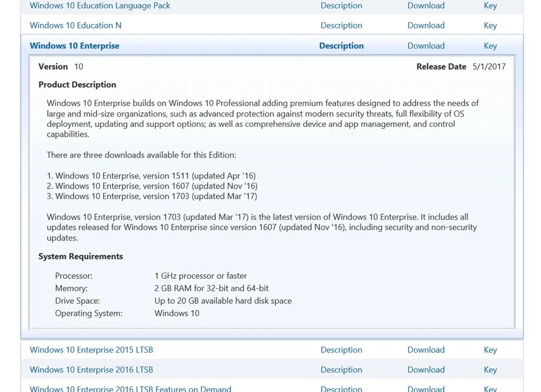Click the System Requirements heading
The width and height of the screenshot is (541, 392).
(x=81, y=256)
